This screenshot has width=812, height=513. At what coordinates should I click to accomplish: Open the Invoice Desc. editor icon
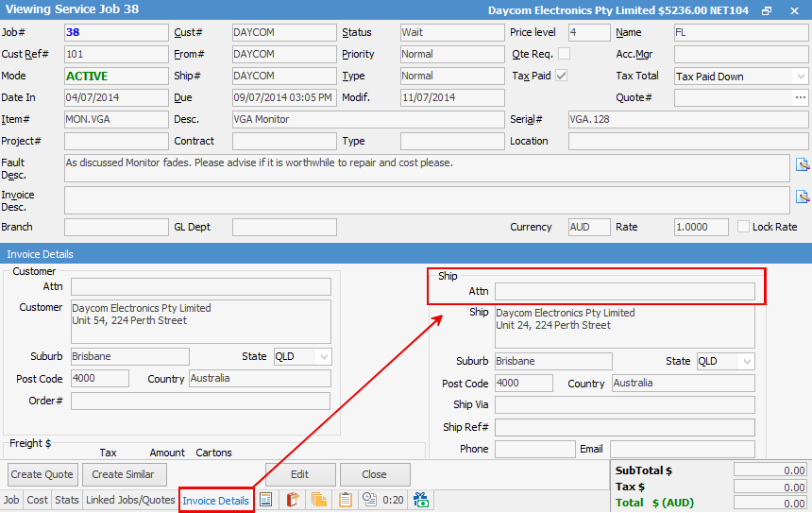pyautogui.click(x=803, y=197)
